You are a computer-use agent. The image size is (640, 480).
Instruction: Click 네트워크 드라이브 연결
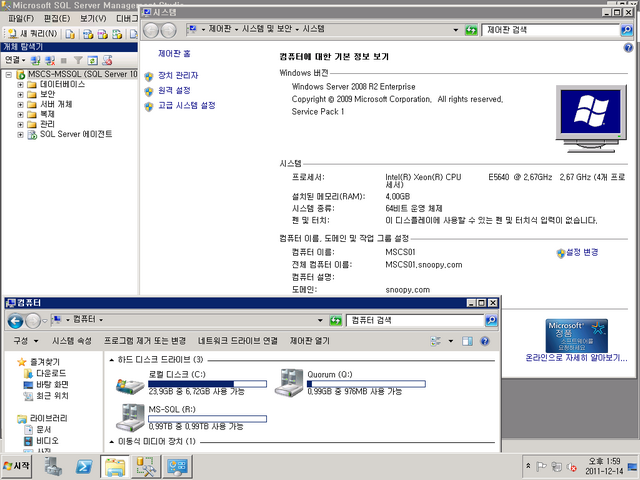[x=238, y=341]
